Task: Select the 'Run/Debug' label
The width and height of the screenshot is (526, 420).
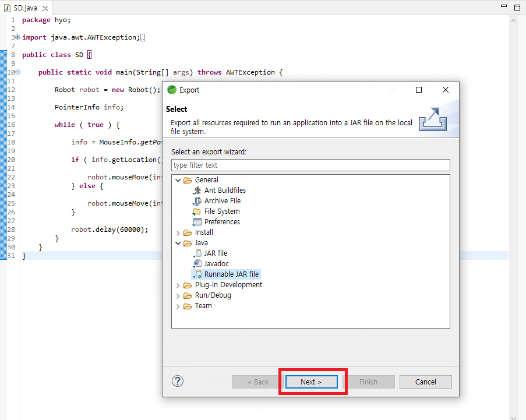Action: (213, 295)
